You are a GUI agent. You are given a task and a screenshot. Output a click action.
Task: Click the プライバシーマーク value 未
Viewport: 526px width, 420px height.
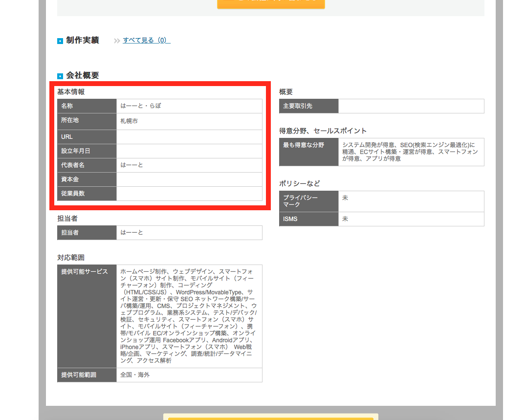click(x=345, y=198)
